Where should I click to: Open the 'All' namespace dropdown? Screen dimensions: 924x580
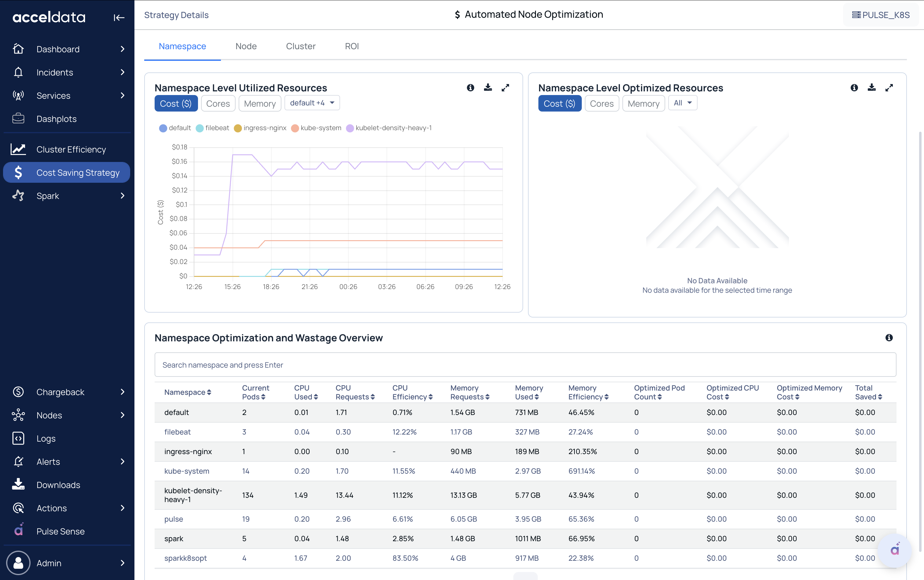pyautogui.click(x=682, y=103)
